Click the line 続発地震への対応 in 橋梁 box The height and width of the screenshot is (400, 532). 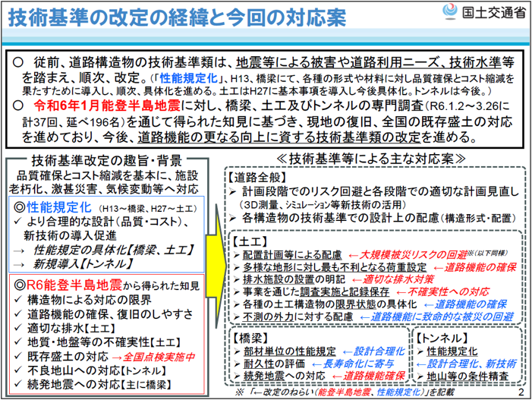284,376
